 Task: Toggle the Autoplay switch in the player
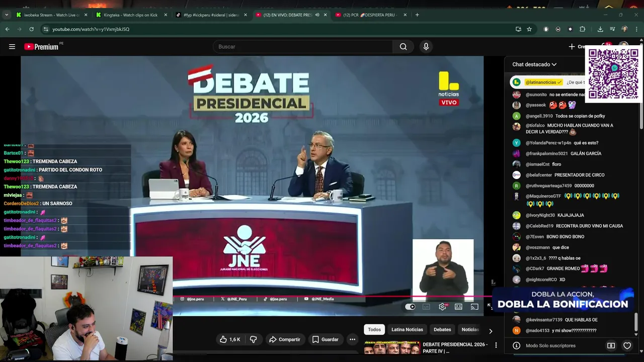(410, 307)
